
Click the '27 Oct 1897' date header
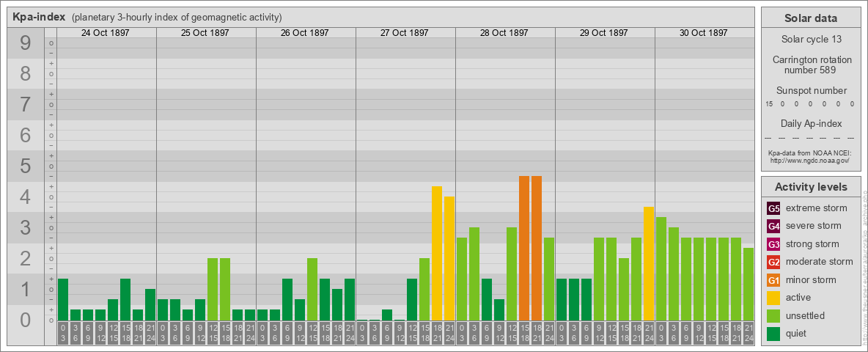[404, 33]
